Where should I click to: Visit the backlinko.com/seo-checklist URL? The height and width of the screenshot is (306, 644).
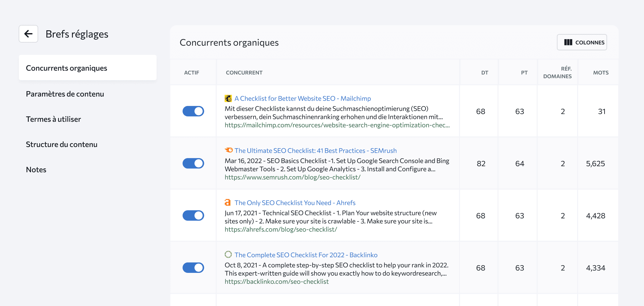coord(277,281)
